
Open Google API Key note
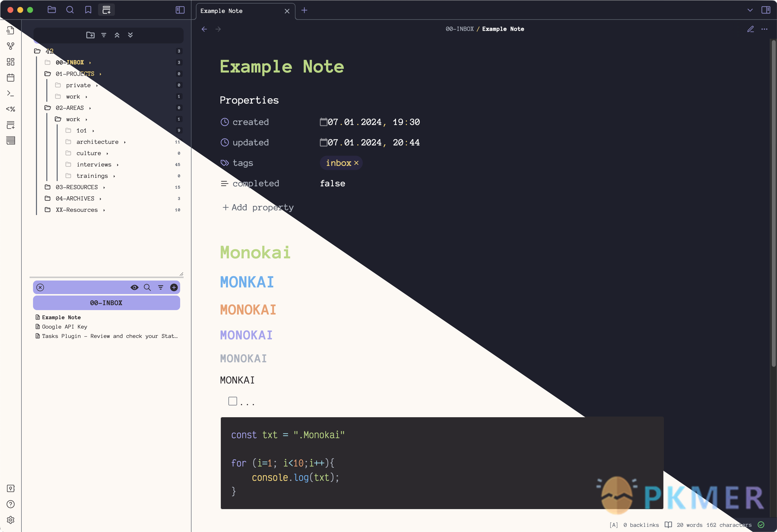65,327
